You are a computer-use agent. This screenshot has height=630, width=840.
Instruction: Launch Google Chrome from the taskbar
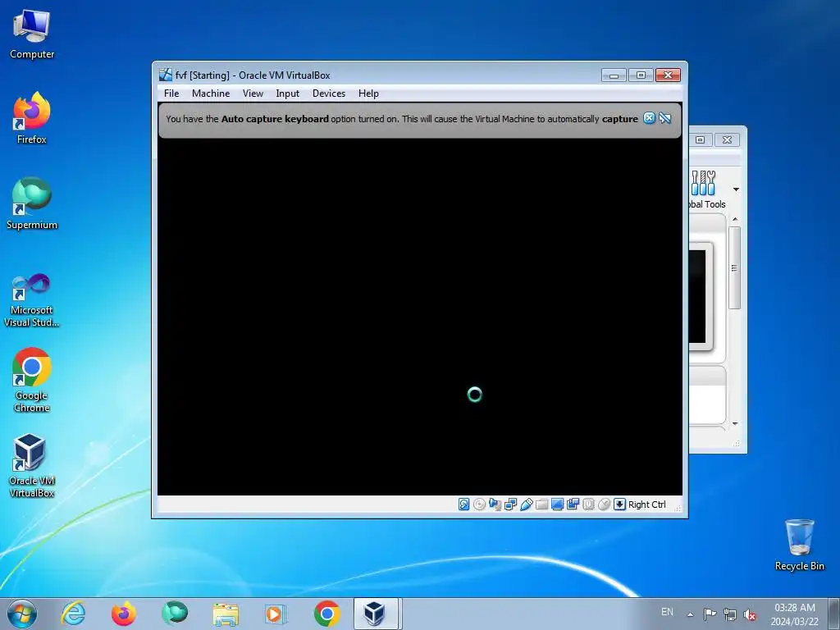click(326, 614)
